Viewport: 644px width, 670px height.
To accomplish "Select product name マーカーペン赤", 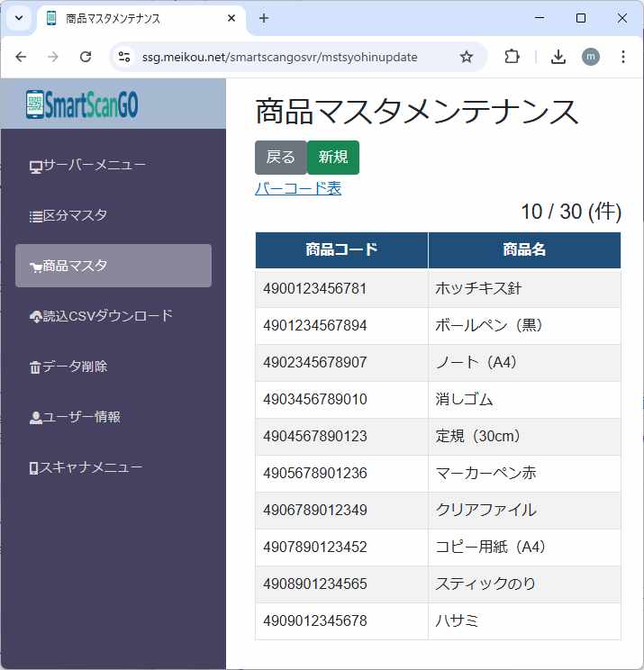I will (485, 473).
